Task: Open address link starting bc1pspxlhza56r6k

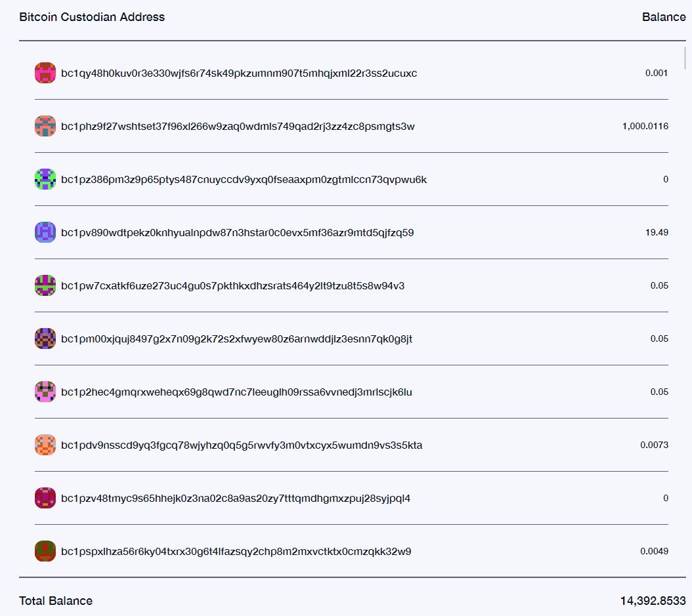Action: (236, 551)
